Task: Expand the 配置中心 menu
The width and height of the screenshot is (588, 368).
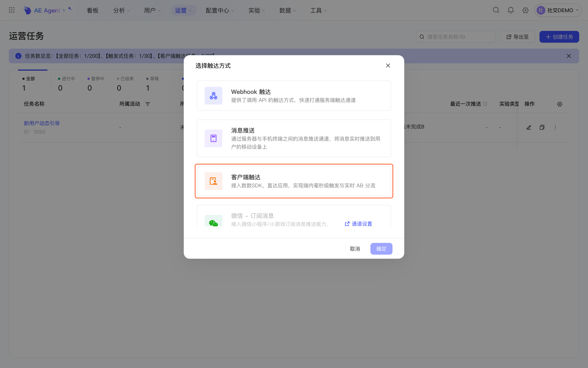Action: point(220,10)
